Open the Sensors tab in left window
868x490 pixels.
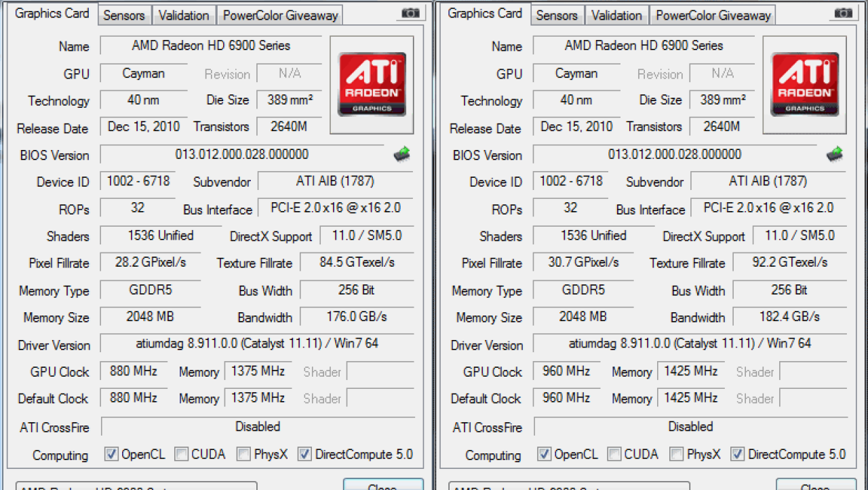(x=123, y=15)
